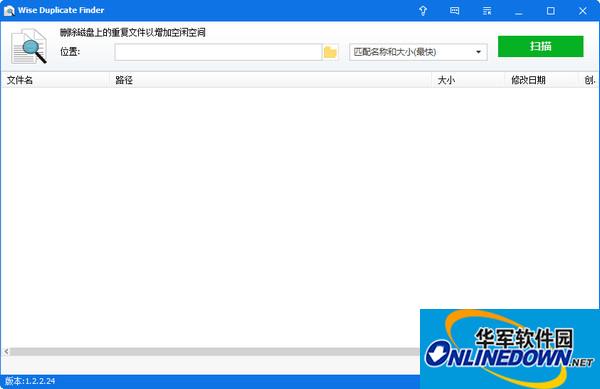
Task: Click the 位置 location input field
Action: point(218,52)
